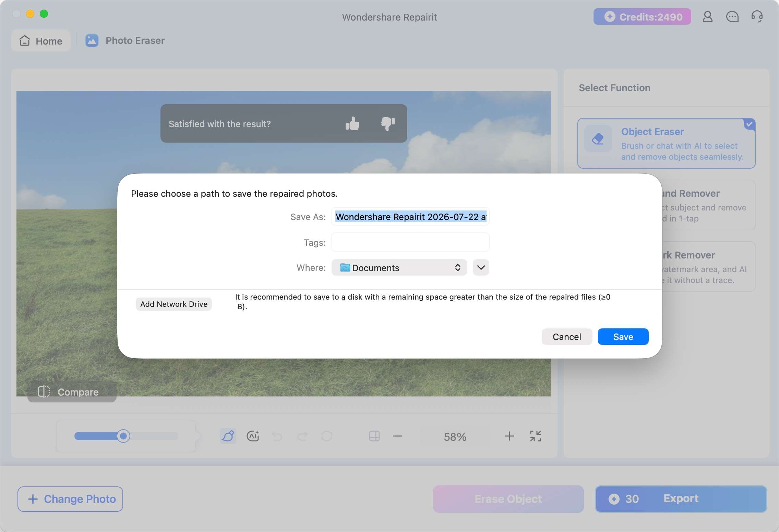The width and height of the screenshot is (779, 532).
Task: Give thumbs down on the result
Action: click(388, 124)
